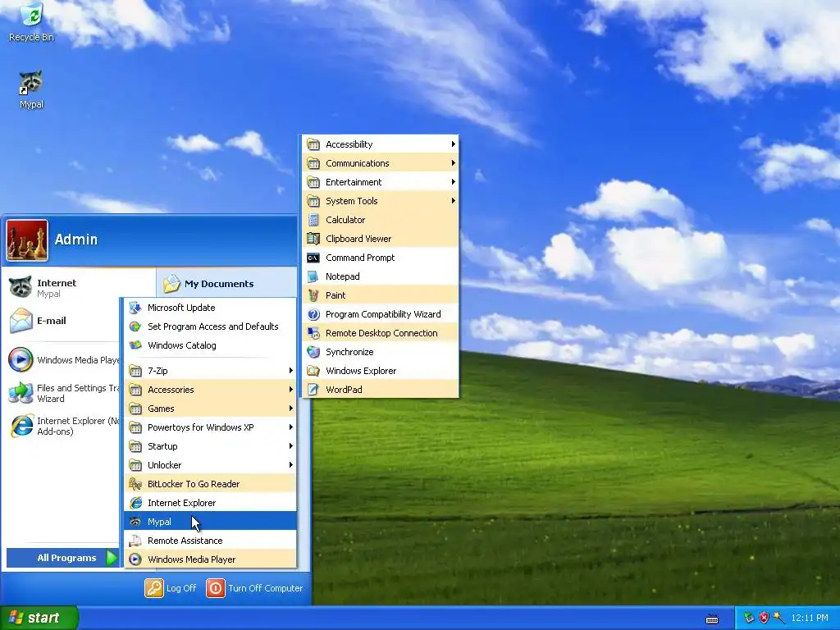This screenshot has width=840, height=630.
Task: Launch Internet Explorer from programs list
Action: pyautogui.click(x=210, y=503)
